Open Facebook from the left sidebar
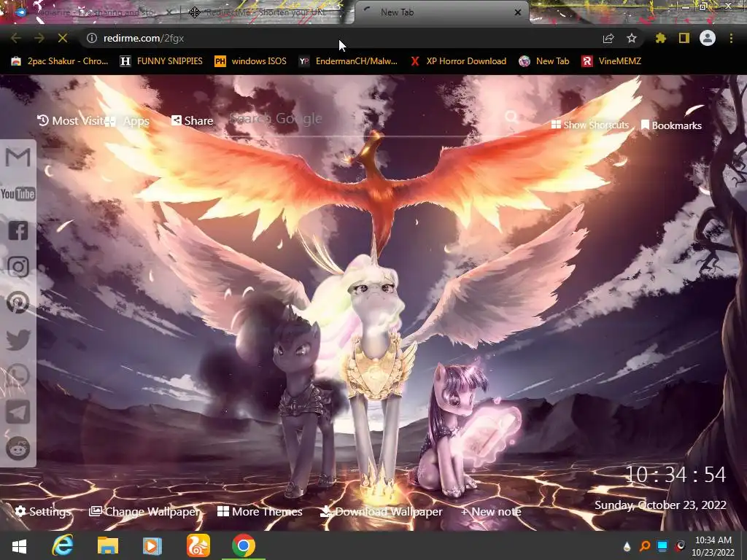 coord(18,230)
